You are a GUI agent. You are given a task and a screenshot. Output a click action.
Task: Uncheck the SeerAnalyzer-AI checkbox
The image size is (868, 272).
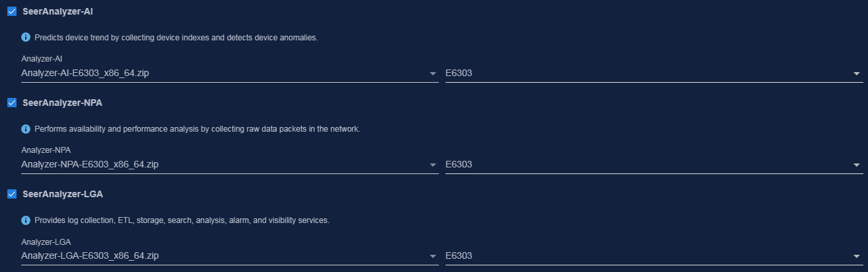pyautogui.click(x=12, y=11)
